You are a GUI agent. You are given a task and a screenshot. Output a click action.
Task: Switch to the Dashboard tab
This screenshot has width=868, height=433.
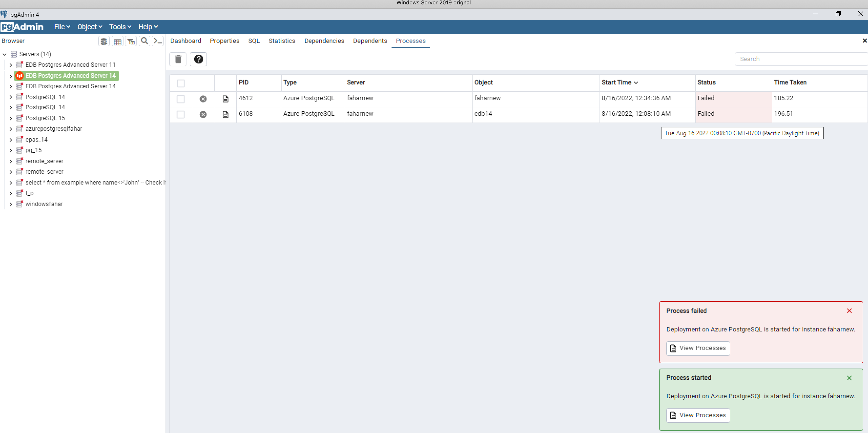[186, 41]
